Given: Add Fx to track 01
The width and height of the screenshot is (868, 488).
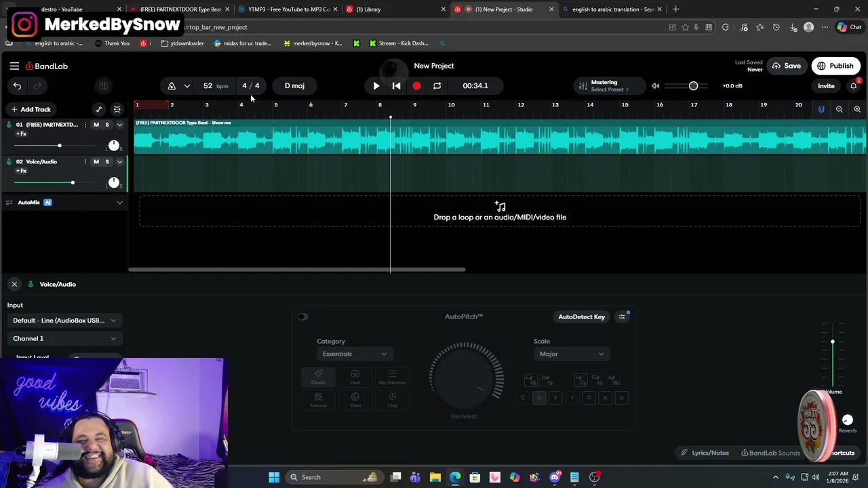Looking at the screenshot, I should [21, 134].
